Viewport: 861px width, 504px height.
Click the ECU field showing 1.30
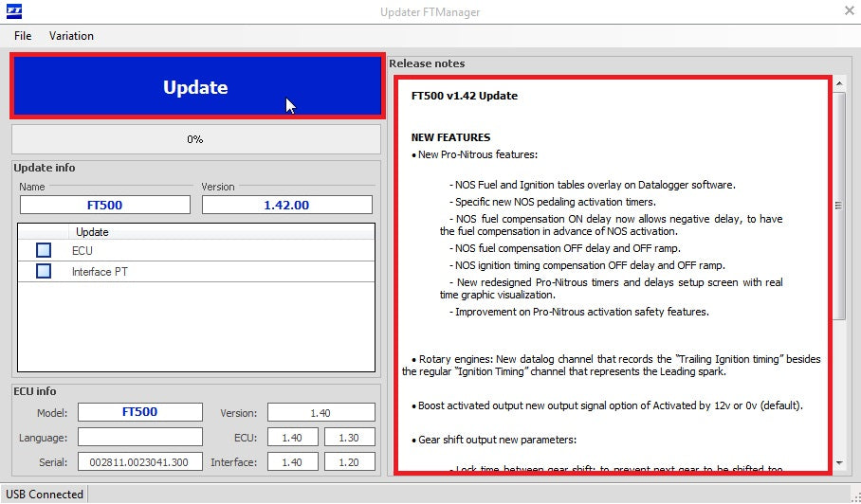click(x=350, y=437)
